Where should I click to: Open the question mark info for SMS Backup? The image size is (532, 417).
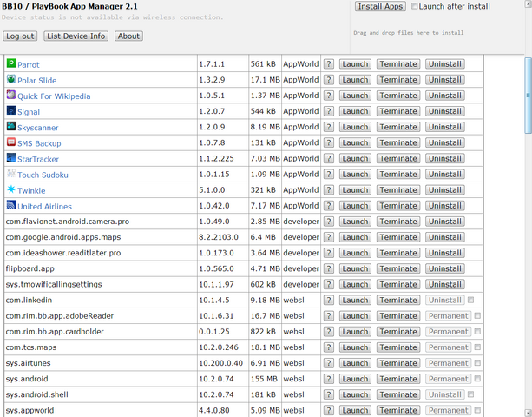click(328, 142)
